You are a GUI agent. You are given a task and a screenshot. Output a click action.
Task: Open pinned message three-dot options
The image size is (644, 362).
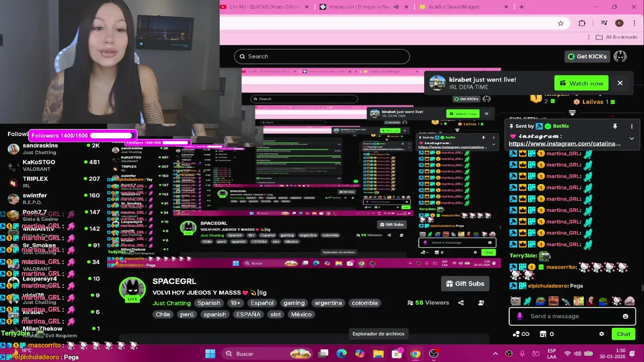[632, 126]
